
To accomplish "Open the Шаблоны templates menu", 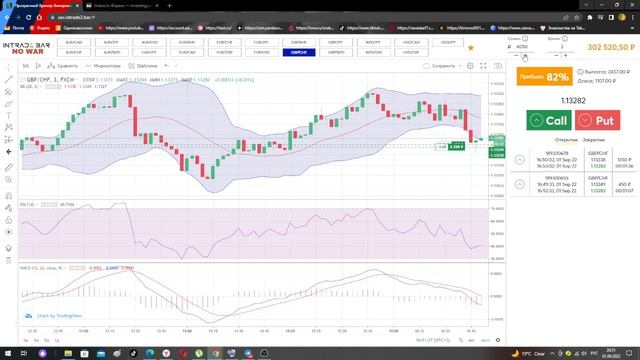I will click(x=142, y=66).
